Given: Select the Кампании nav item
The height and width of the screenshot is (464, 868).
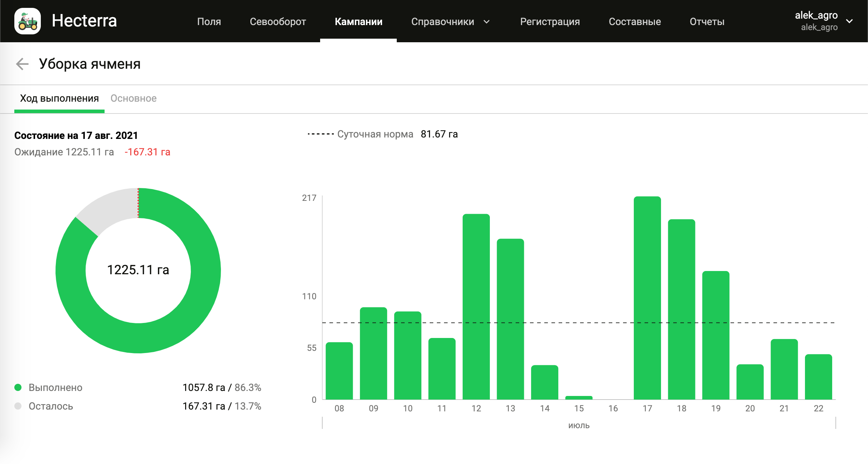Looking at the screenshot, I should pyautogui.click(x=358, y=22).
